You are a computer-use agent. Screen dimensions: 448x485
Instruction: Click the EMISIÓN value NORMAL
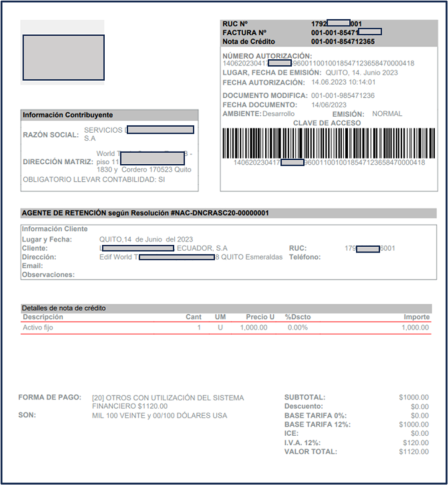[x=387, y=114]
